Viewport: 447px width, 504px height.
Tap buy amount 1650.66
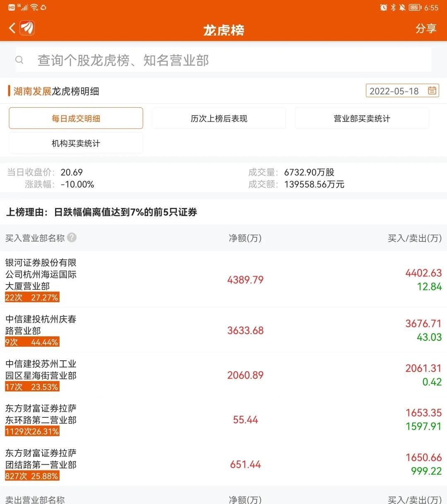tap(423, 458)
